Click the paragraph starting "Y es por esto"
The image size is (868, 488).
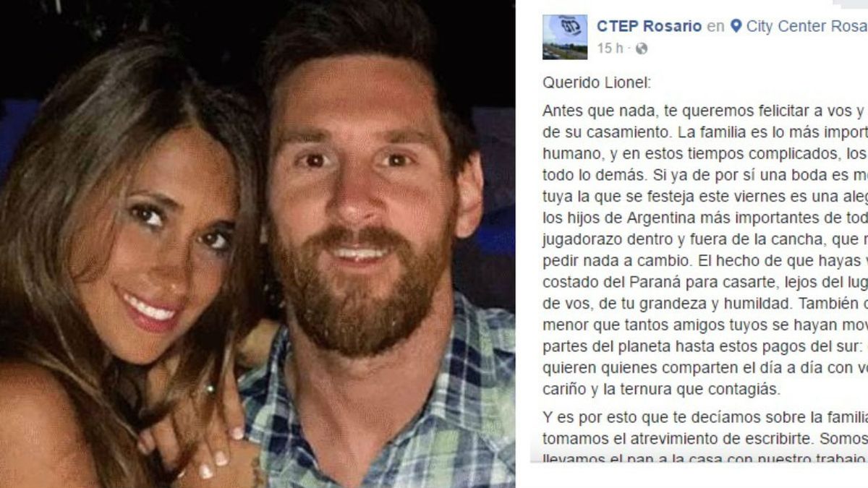coord(705,436)
